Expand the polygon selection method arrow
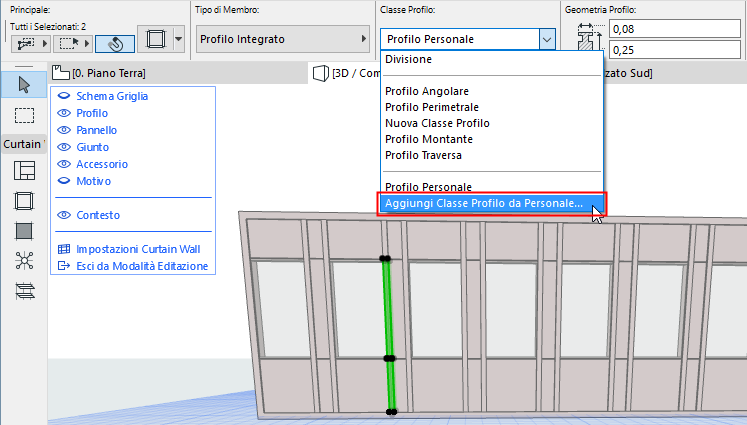747x425 pixels. coord(45,44)
